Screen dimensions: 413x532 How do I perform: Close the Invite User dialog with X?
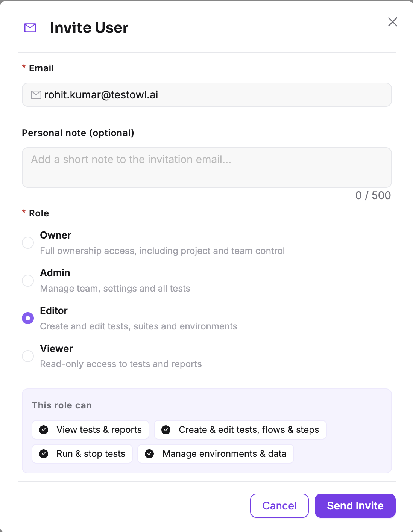[x=393, y=22]
